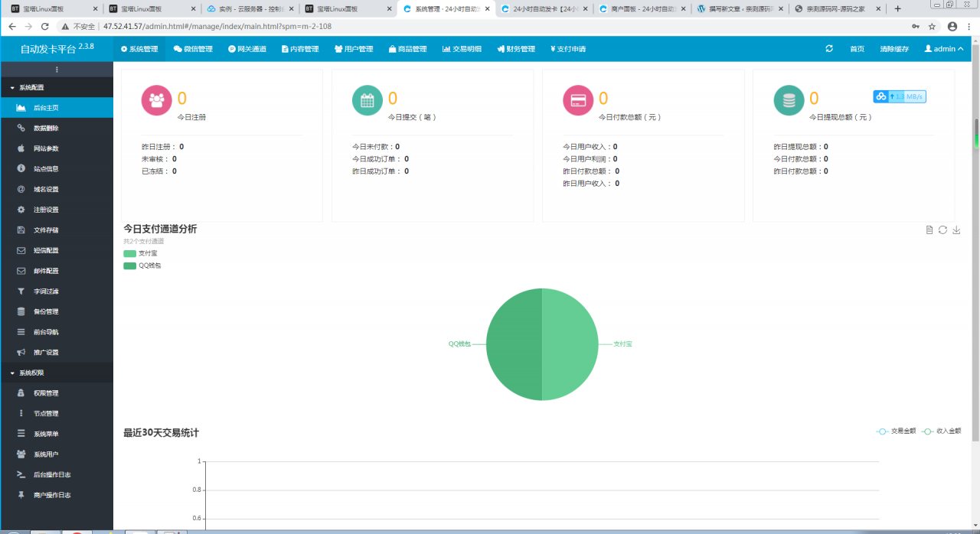The image size is (980, 534).
Task: Open 后台操作日志 in the sidebar
Action: click(57, 475)
